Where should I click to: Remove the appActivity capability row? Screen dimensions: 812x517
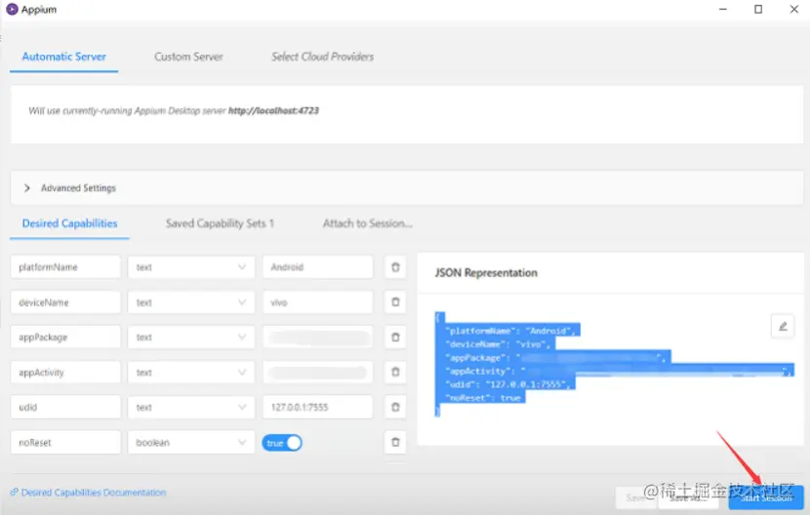point(395,373)
